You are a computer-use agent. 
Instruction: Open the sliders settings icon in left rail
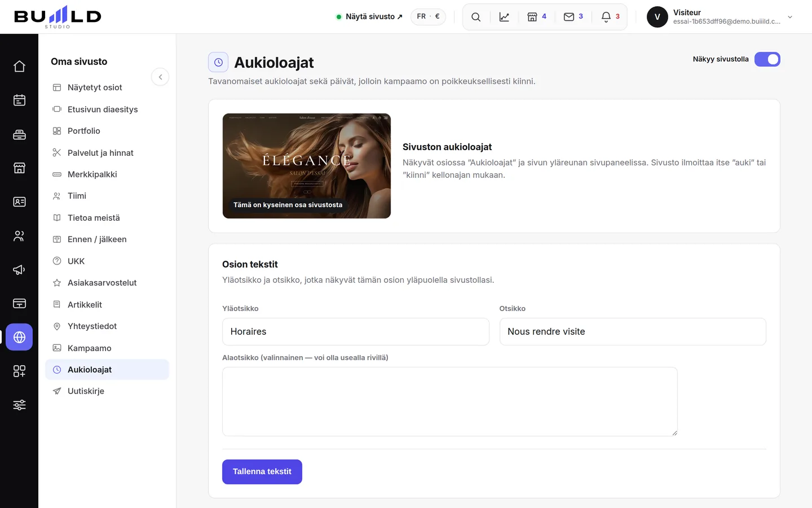(x=19, y=405)
